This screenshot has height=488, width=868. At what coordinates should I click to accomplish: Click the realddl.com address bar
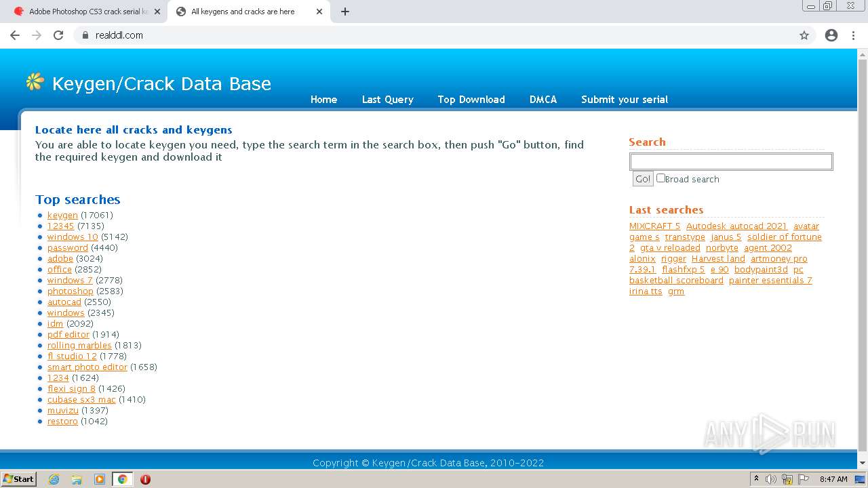tap(434, 35)
